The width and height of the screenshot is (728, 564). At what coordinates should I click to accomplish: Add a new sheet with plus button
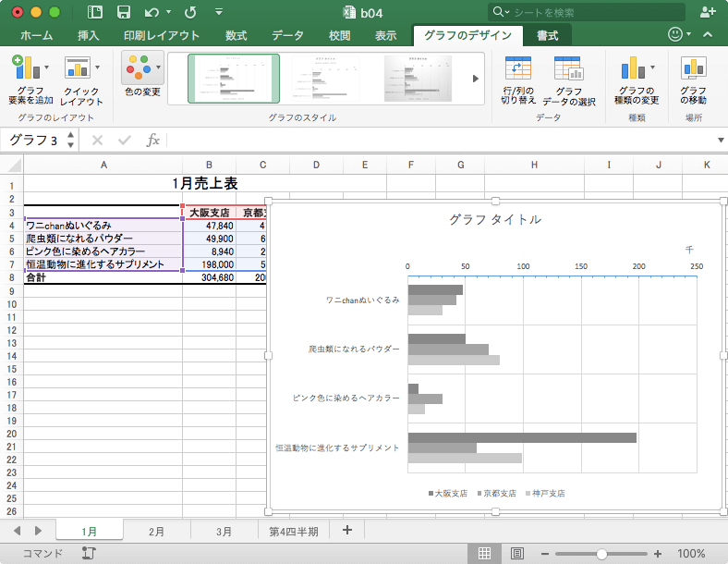[x=347, y=530]
